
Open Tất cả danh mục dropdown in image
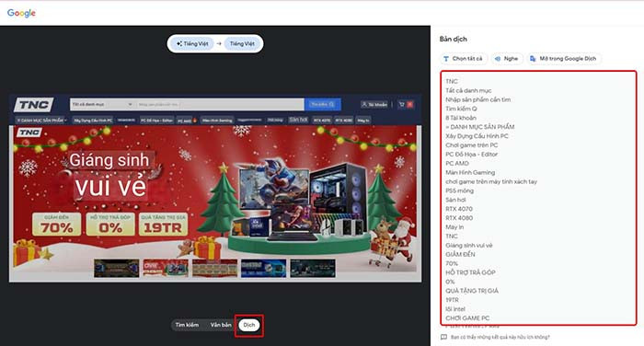[102, 104]
